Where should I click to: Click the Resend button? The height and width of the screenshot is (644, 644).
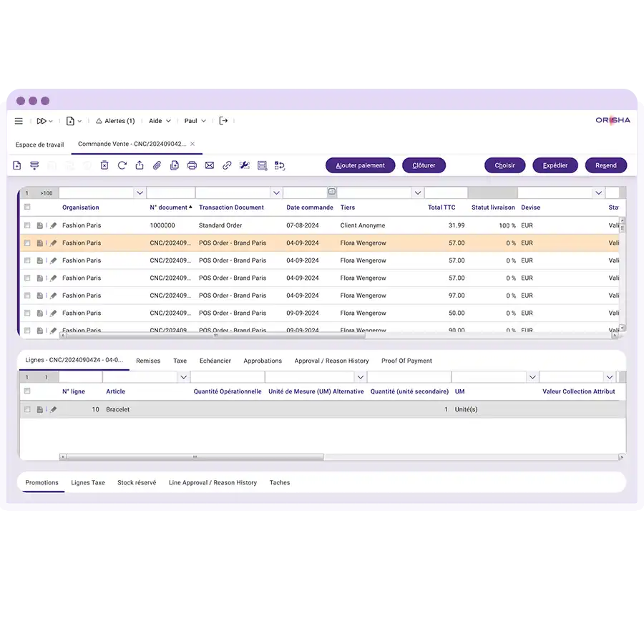[606, 165]
